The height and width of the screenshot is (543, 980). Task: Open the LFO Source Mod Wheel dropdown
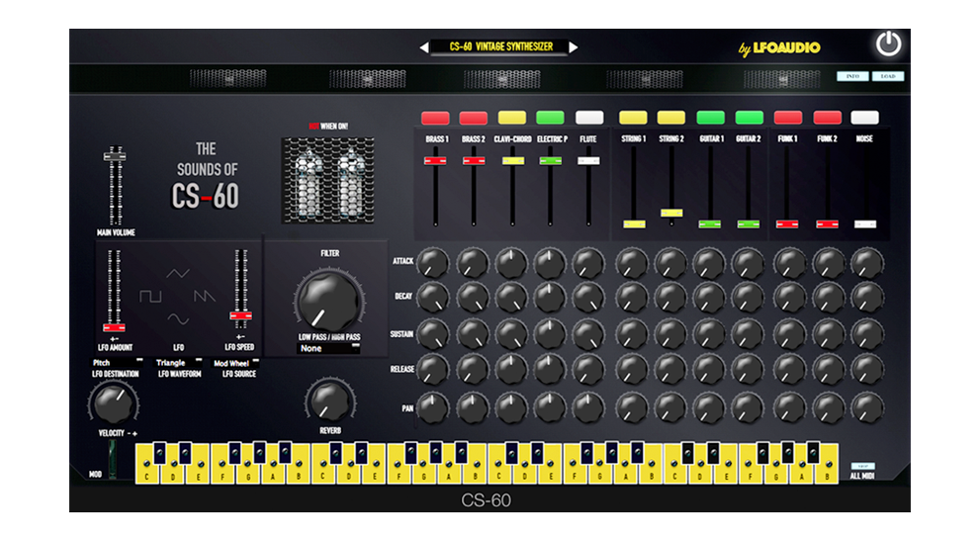click(236, 363)
